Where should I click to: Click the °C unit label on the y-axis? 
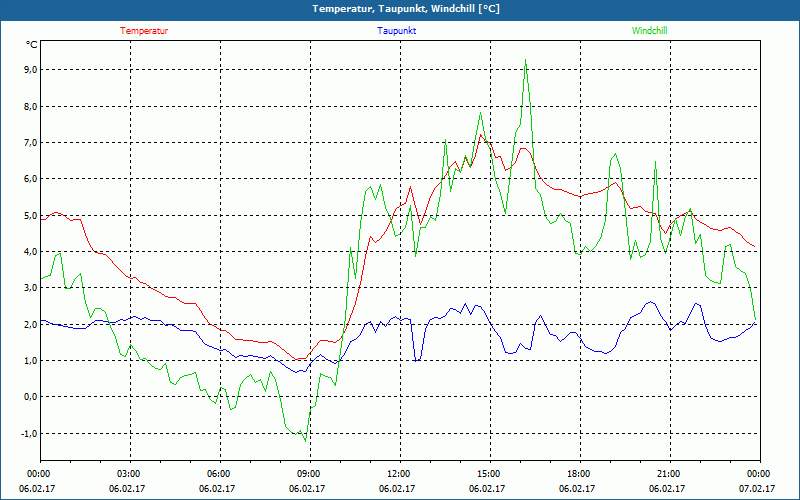(32, 45)
